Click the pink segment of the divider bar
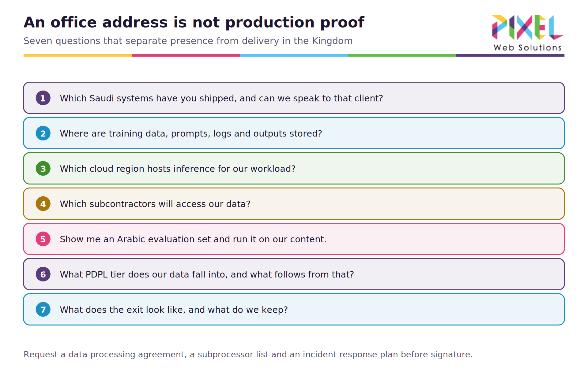 point(186,55)
